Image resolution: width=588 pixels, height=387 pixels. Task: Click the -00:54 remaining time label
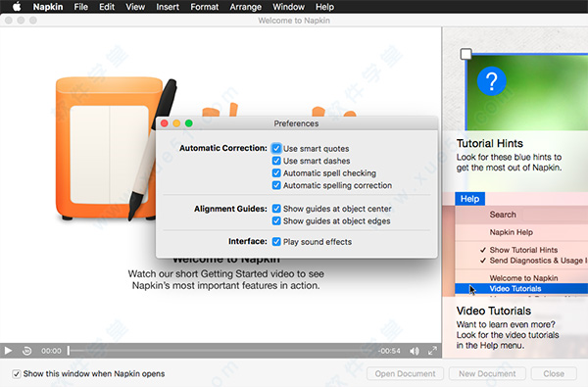coord(389,351)
